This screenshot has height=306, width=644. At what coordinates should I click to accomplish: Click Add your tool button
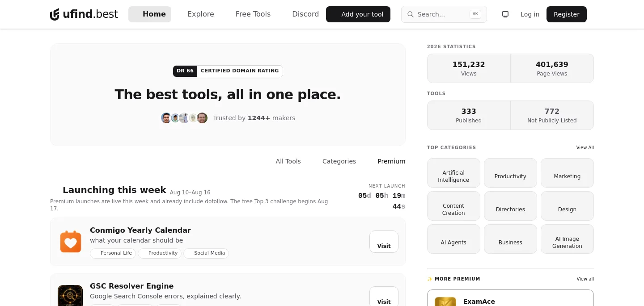pos(358,14)
